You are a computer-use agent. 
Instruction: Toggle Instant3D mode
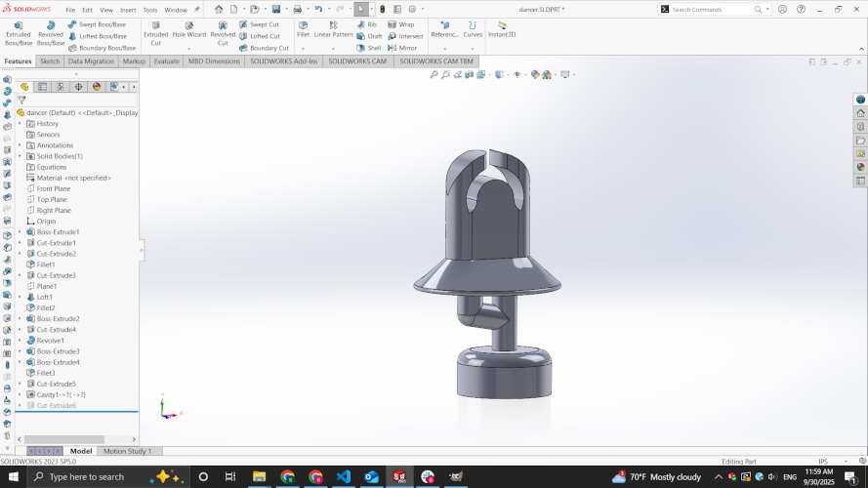[502, 29]
